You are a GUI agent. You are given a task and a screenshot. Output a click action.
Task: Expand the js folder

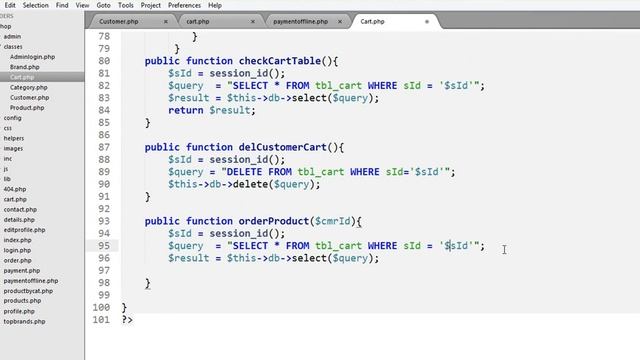click(6, 169)
